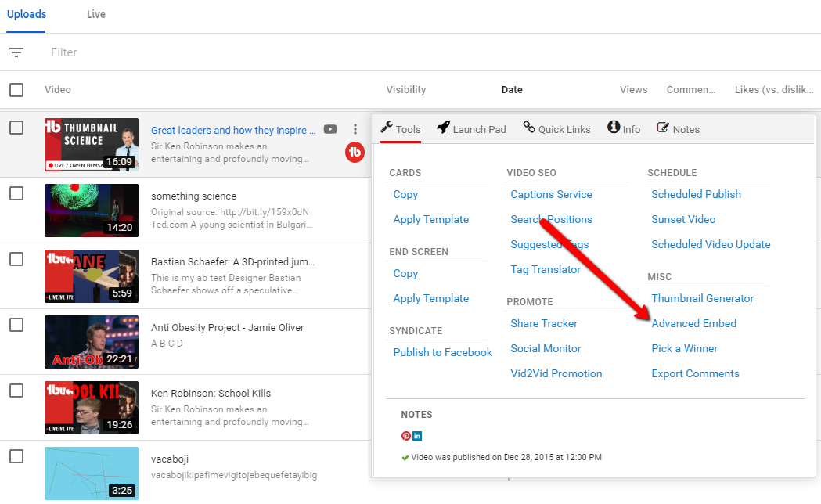Toggle the select-all videos checkbox in header
Image resolution: width=821 pixels, height=504 pixels.
pyautogui.click(x=16, y=90)
